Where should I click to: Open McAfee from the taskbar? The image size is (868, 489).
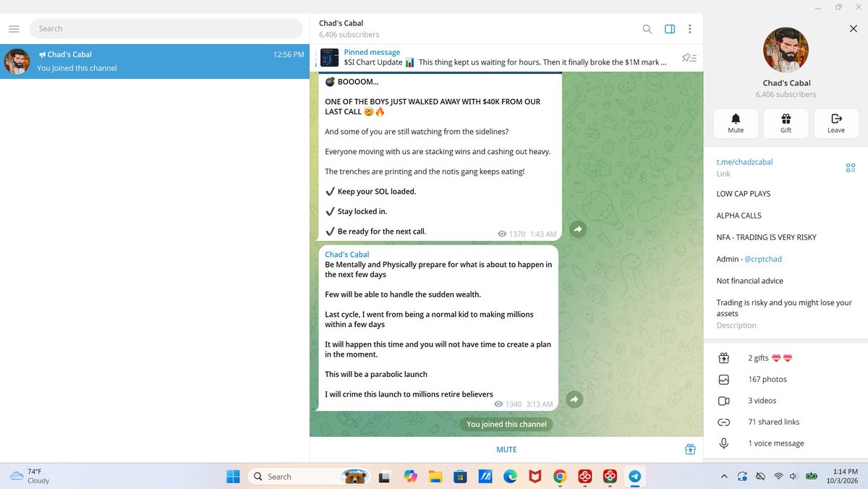[x=535, y=476]
